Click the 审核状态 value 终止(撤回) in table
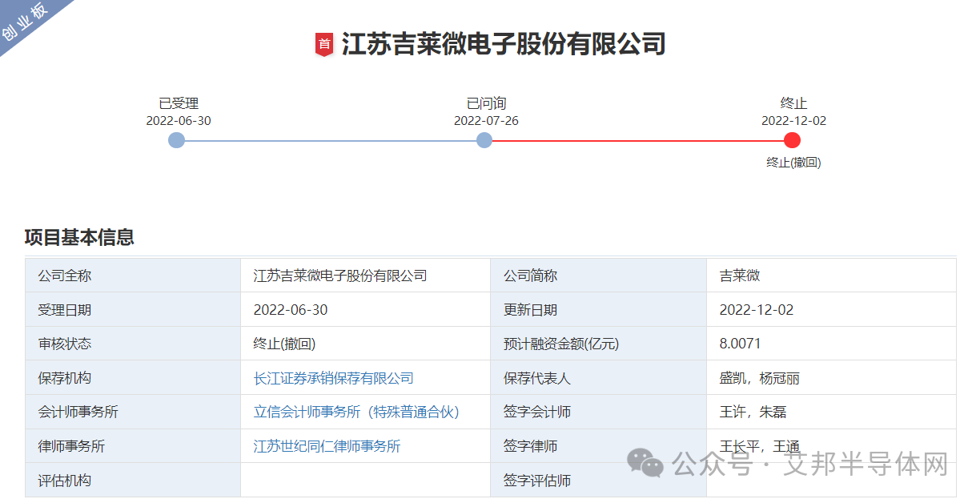This screenshot has width=980, height=503. 284,344
